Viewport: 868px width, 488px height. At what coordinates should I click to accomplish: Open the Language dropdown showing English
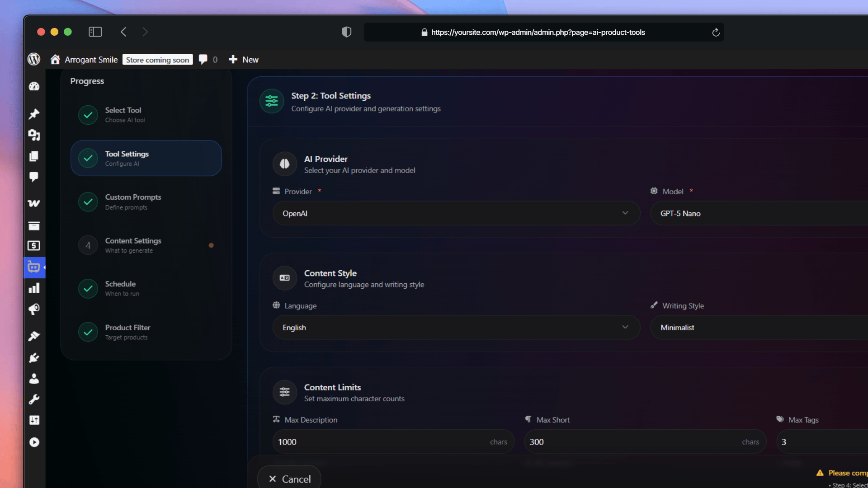pyautogui.click(x=456, y=328)
